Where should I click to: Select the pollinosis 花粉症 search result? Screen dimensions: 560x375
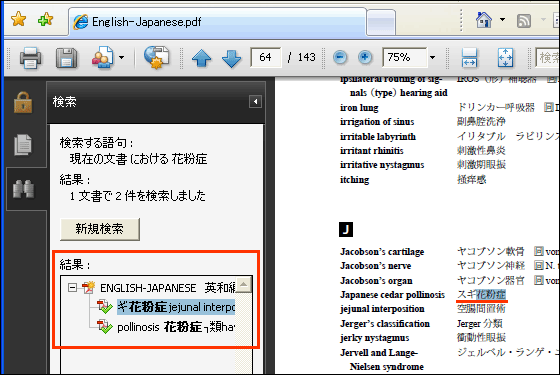[x=176, y=327]
